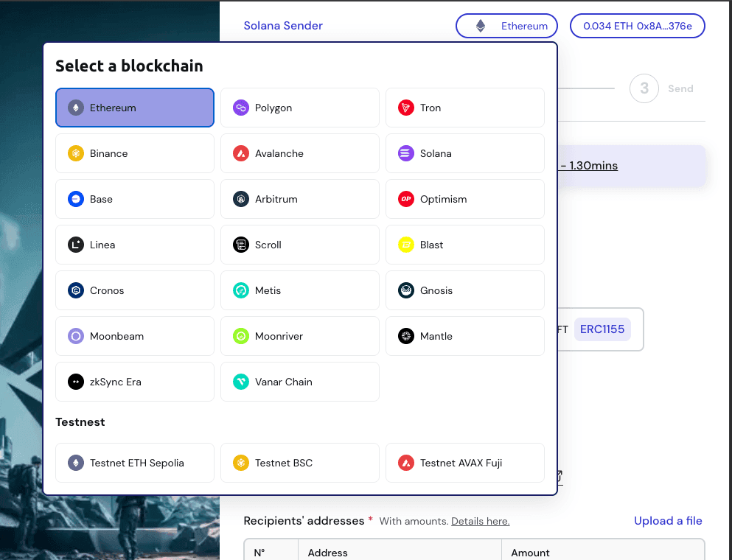
Task: Click the Scroll logo icon
Action: click(x=241, y=245)
